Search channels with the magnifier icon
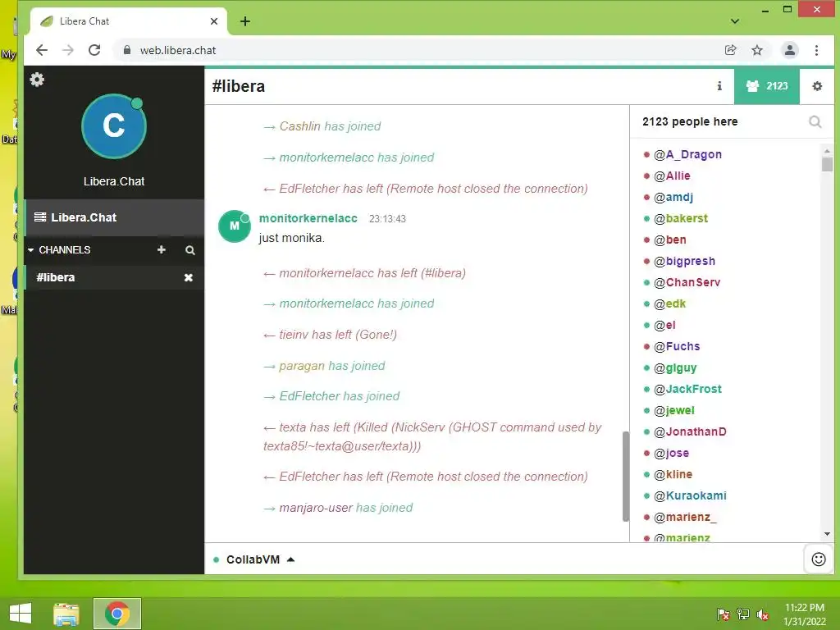Image resolution: width=840 pixels, height=630 pixels. pyautogui.click(x=189, y=250)
